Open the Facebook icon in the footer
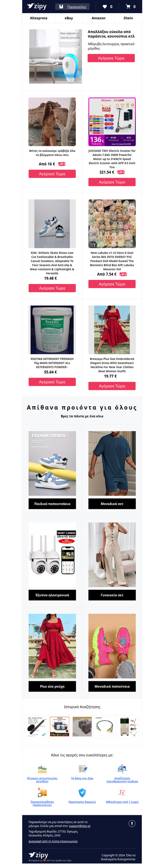The width and height of the screenshot is (164, 868). click(132, 823)
